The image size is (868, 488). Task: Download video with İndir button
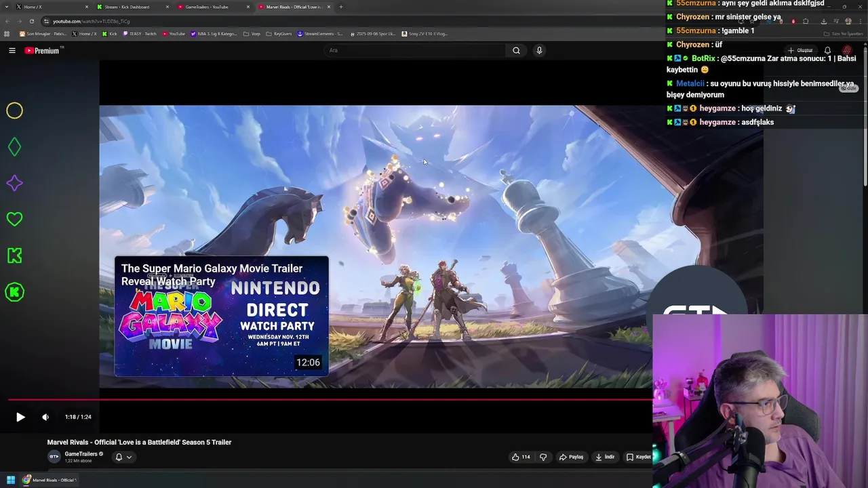click(x=605, y=457)
